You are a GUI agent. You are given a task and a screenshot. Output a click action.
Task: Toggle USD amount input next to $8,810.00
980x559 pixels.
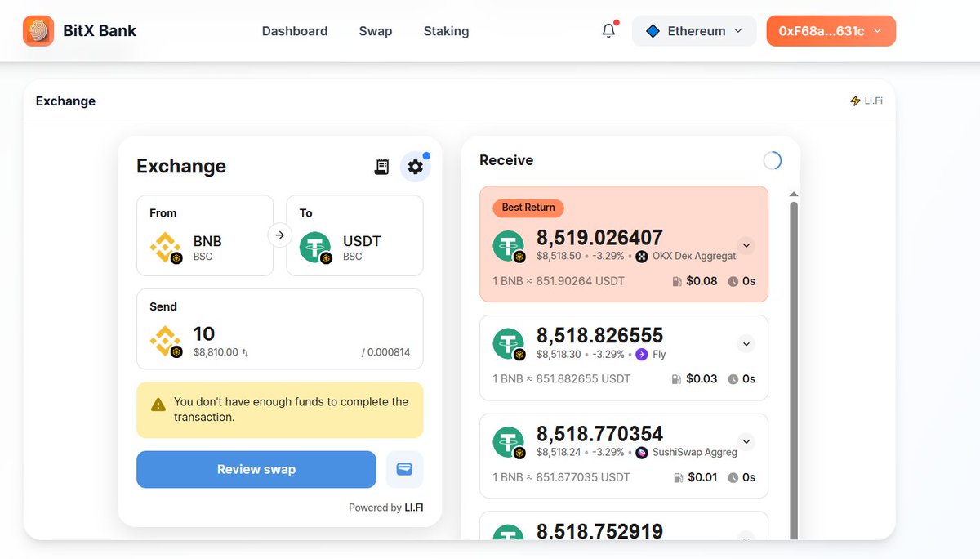(x=245, y=353)
